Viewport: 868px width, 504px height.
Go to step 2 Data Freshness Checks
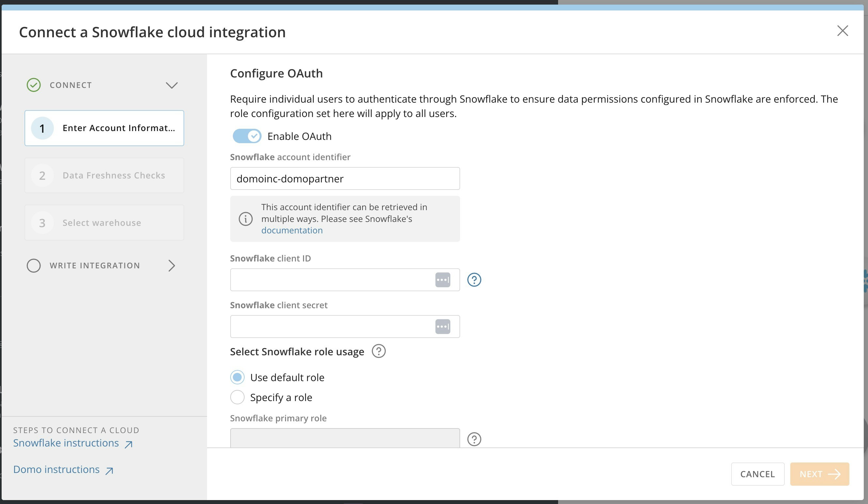click(104, 176)
